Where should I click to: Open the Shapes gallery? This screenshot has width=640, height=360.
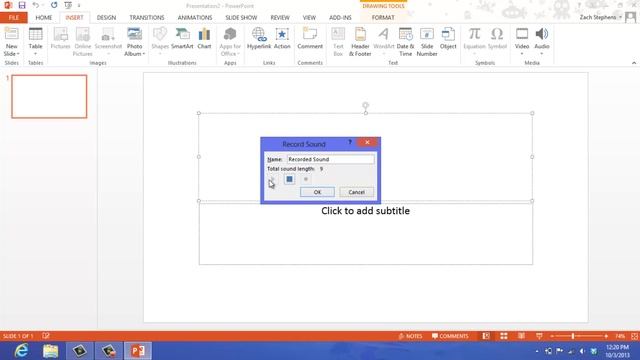(x=160, y=42)
